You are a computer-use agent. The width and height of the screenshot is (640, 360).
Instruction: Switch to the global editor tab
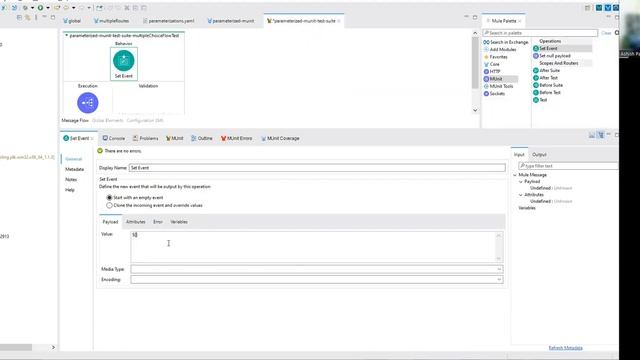pos(72,21)
